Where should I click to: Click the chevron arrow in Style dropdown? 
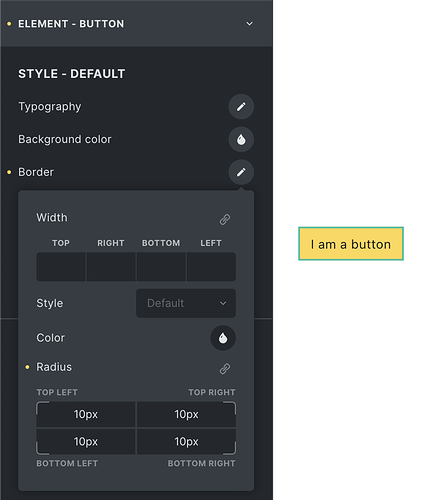(x=223, y=303)
